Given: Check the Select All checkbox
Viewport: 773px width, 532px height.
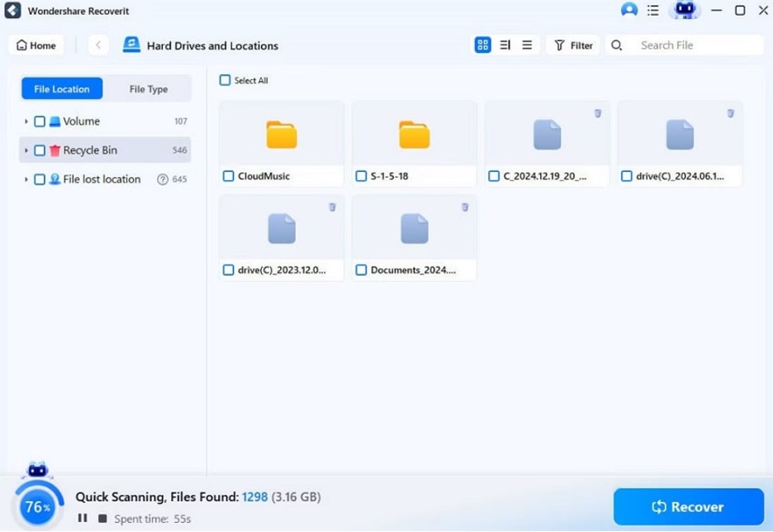Looking at the screenshot, I should (x=225, y=80).
